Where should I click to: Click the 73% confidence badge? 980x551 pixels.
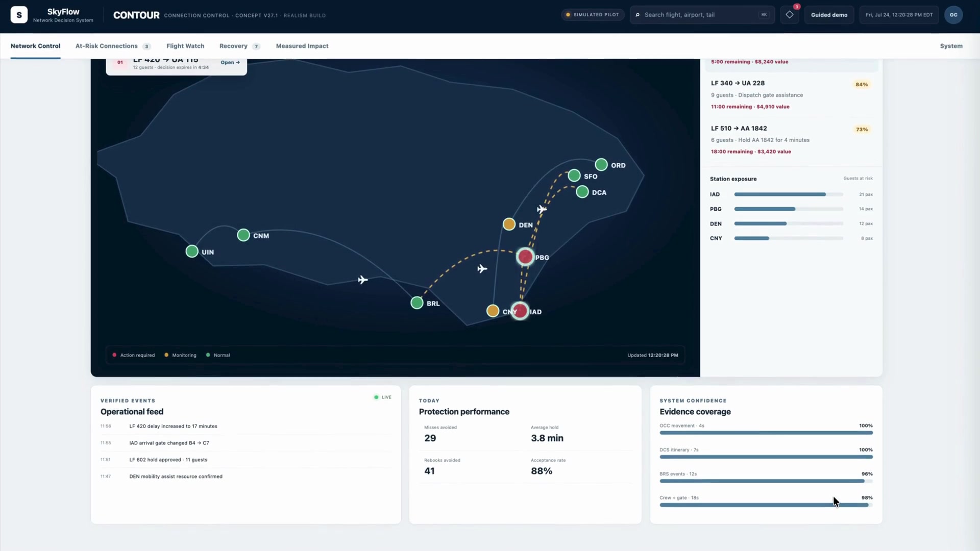(x=862, y=129)
